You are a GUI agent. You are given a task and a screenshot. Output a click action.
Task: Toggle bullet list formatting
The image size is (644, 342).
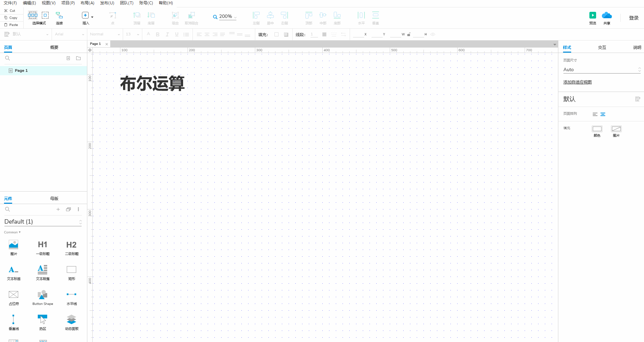coord(186,34)
